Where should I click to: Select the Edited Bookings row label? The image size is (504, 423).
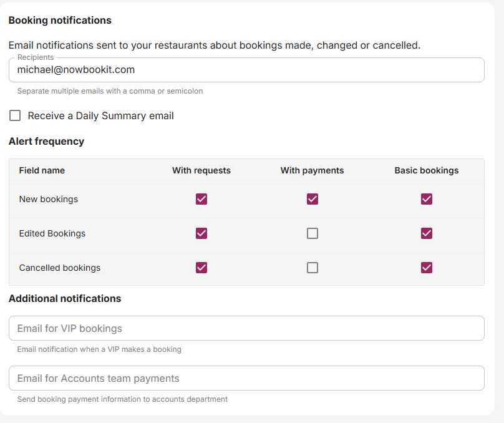[52, 233]
